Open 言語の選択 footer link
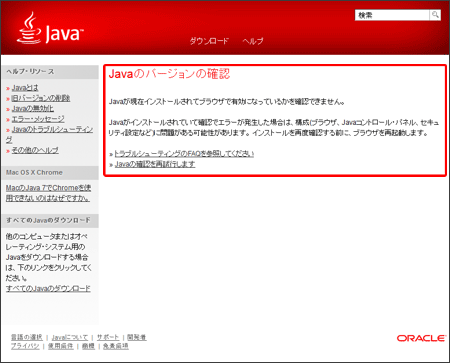The height and width of the screenshot is (363, 450). click(27, 337)
